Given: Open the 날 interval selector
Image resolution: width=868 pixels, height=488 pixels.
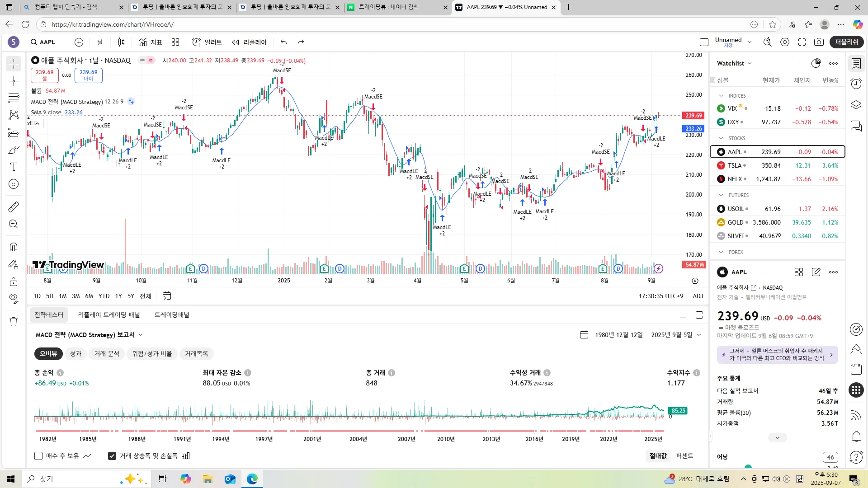Looking at the screenshot, I should click(x=100, y=42).
